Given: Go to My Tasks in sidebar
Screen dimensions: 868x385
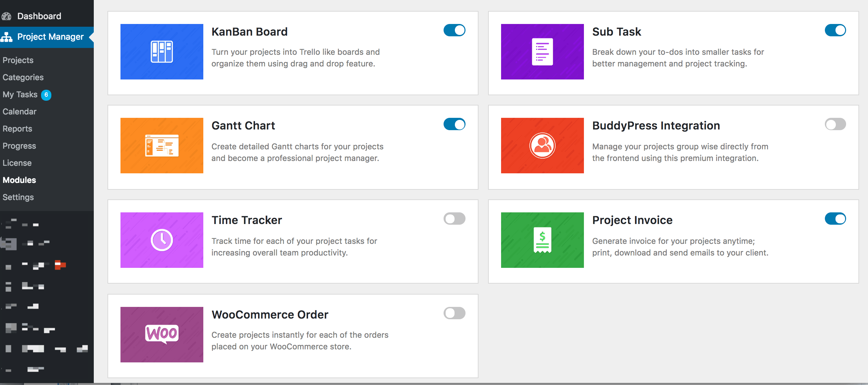Looking at the screenshot, I should (x=20, y=95).
